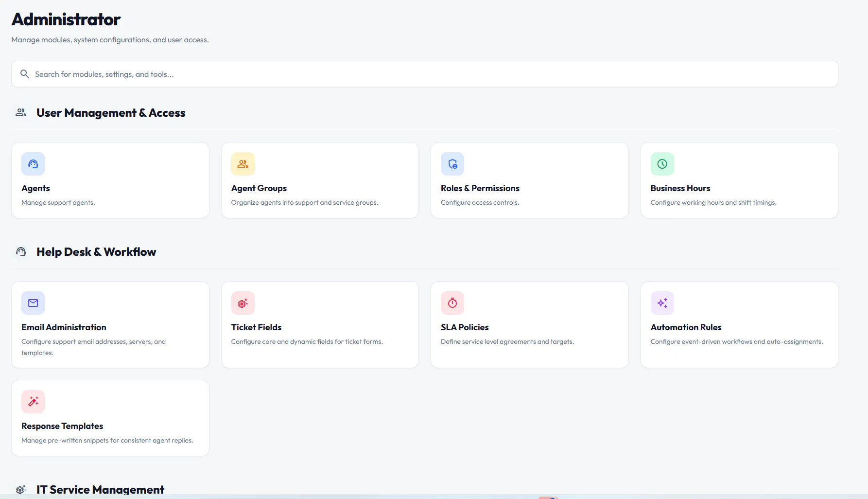Click the Email Administration envelope icon

click(x=33, y=303)
